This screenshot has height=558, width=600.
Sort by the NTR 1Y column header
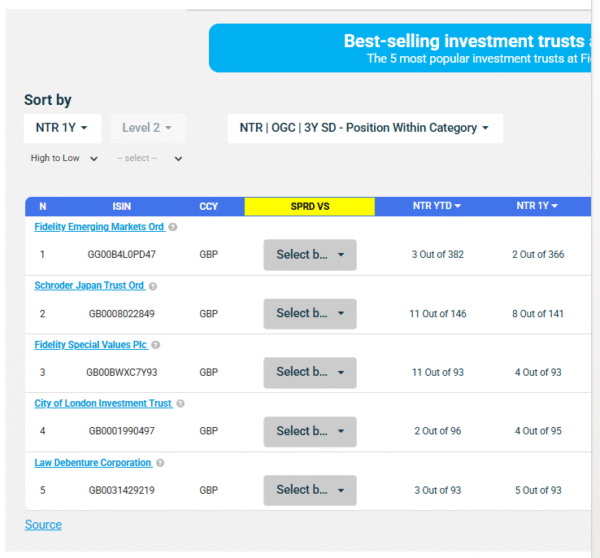point(537,206)
